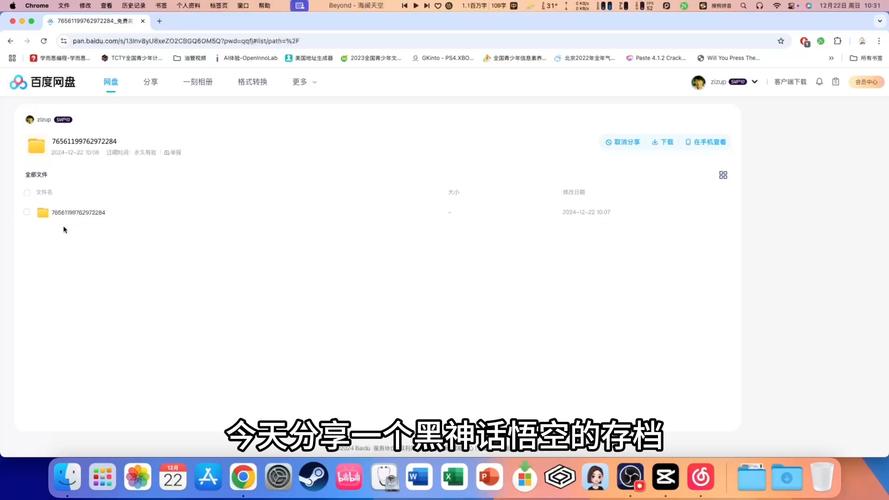
Task: Open the 历史记录 menu
Action: (134, 6)
